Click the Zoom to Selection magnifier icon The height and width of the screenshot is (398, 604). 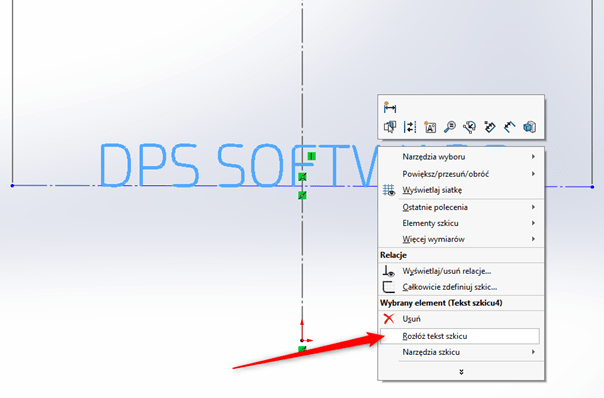click(x=450, y=127)
